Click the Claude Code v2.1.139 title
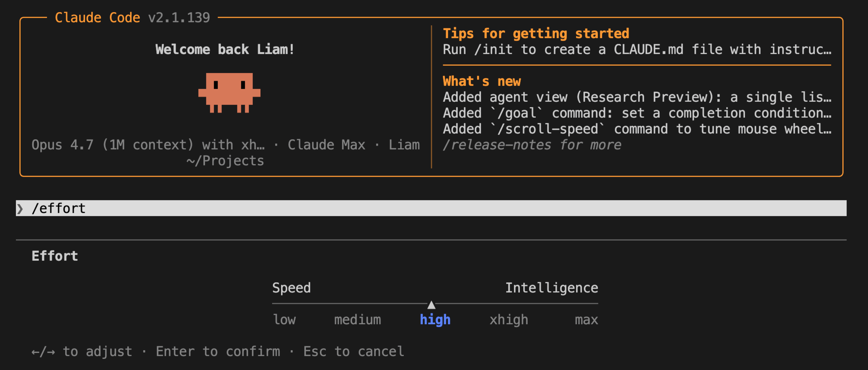 coord(132,17)
